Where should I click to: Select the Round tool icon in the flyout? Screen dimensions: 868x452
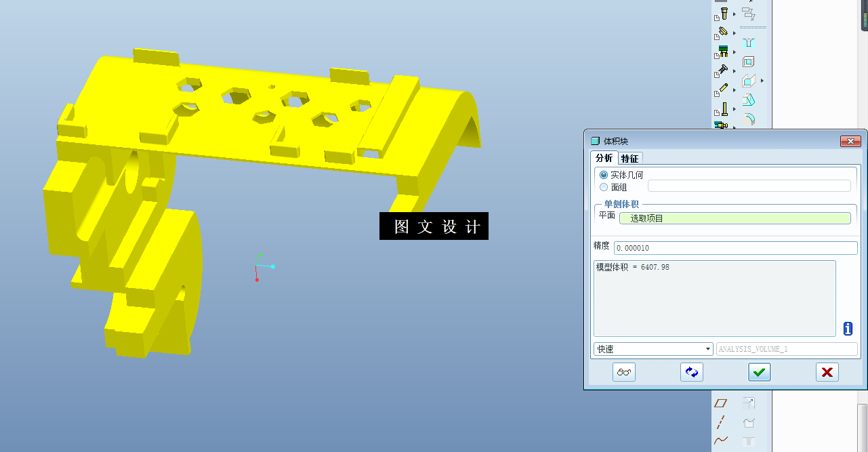tap(748, 119)
